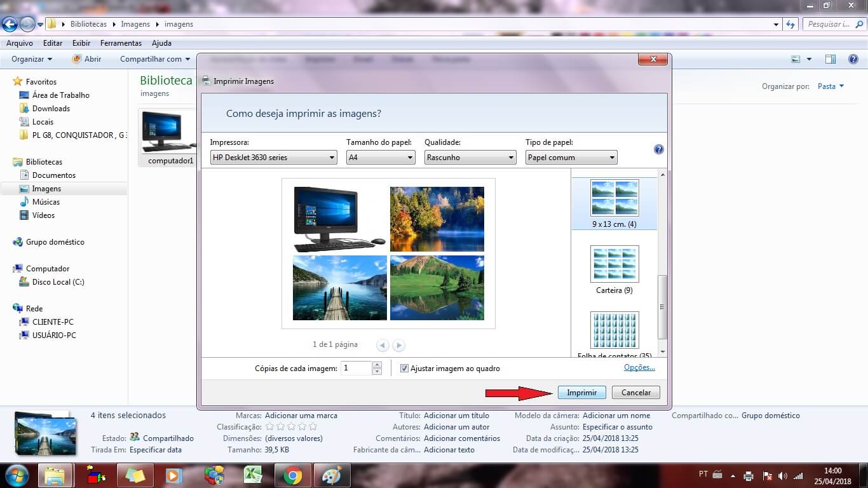Viewport: 868px width, 488px height.
Task: Click the Windows Start button
Action: [16, 475]
